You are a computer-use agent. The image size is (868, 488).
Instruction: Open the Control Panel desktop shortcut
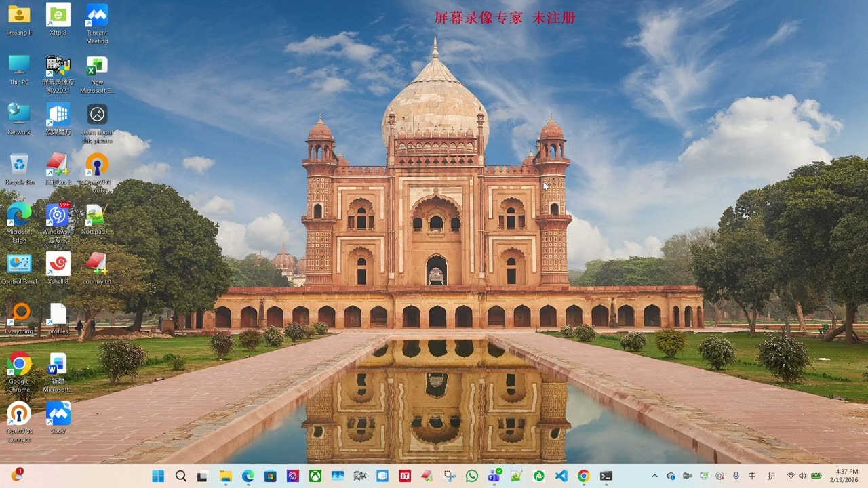tap(19, 268)
